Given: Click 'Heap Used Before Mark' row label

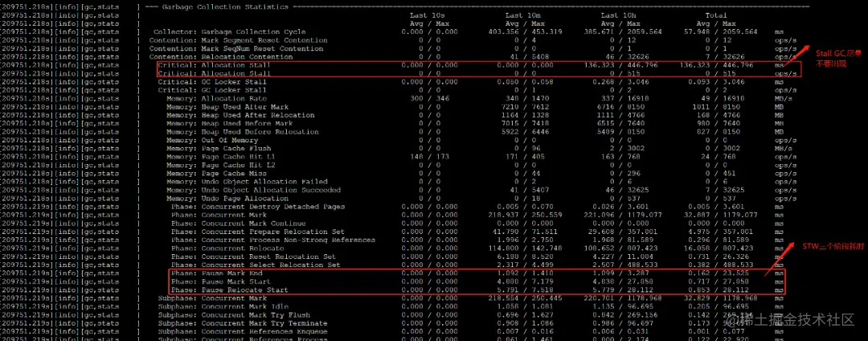Looking at the screenshot, I should coord(248,123).
